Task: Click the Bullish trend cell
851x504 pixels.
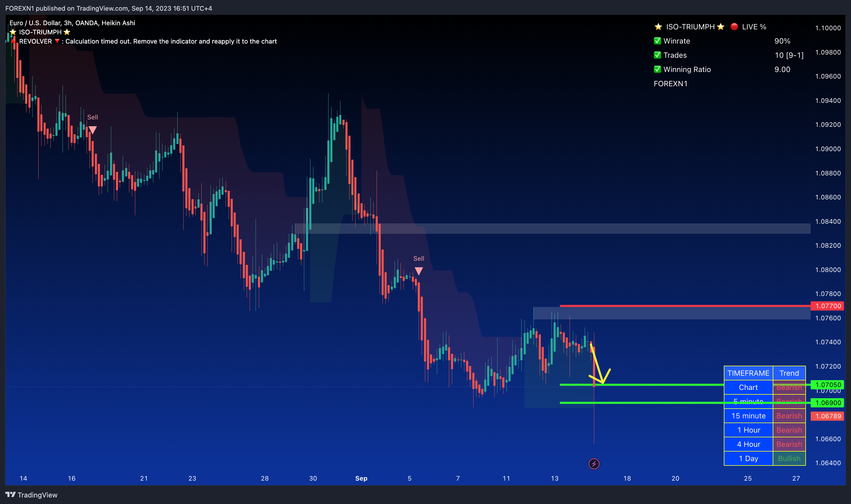Action: click(789, 458)
